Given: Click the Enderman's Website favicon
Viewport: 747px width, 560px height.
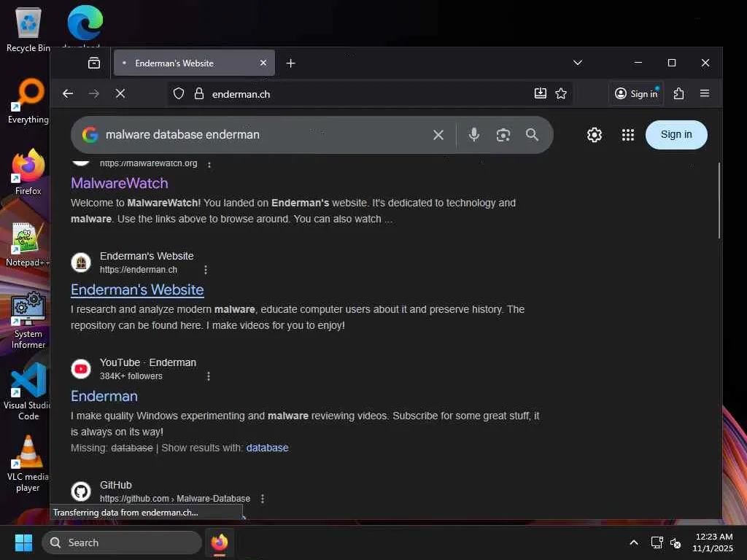Looking at the screenshot, I should [81, 262].
